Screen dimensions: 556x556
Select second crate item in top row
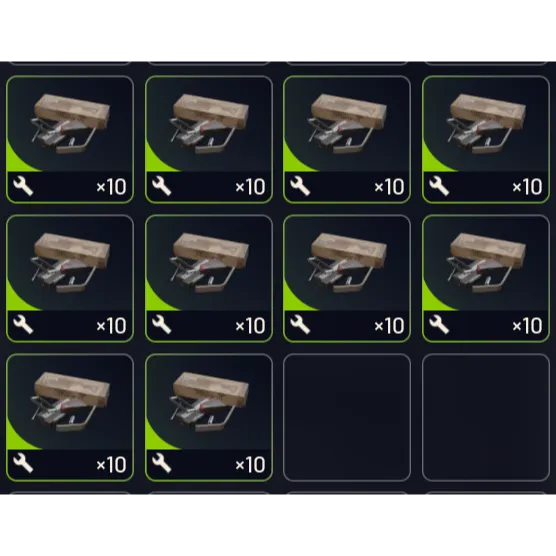point(209,139)
